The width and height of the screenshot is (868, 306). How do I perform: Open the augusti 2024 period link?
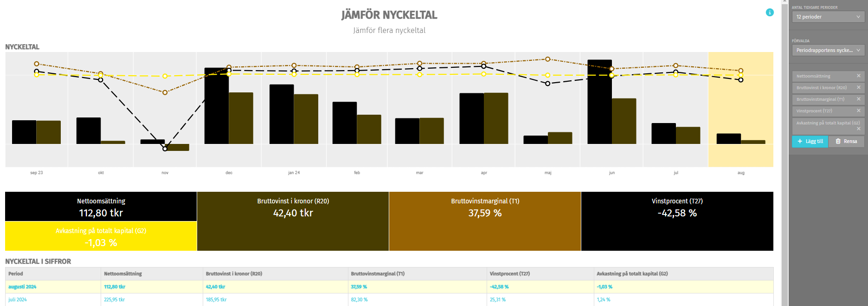[x=22, y=286]
